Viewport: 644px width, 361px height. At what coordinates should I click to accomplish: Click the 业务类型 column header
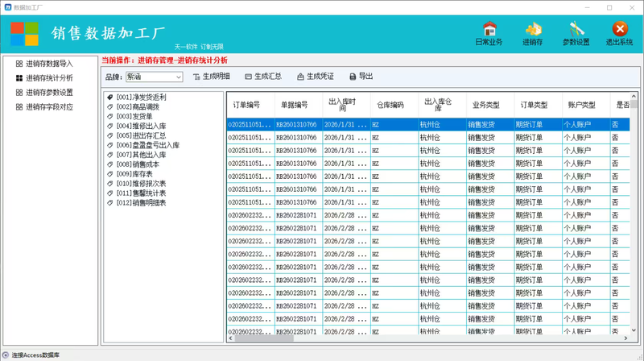point(490,105)
